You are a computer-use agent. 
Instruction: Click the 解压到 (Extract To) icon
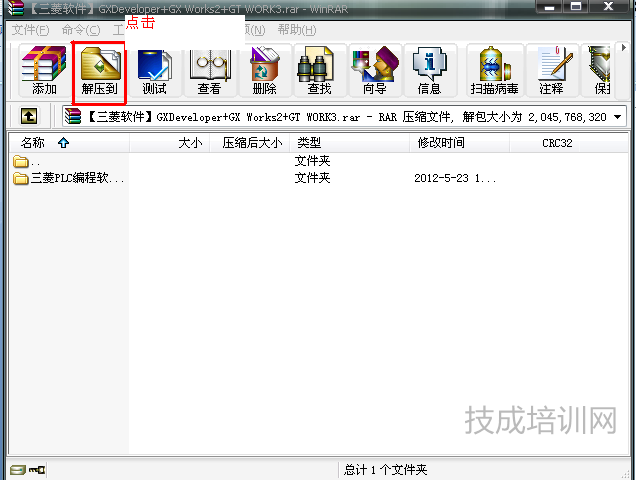(99, 70)
